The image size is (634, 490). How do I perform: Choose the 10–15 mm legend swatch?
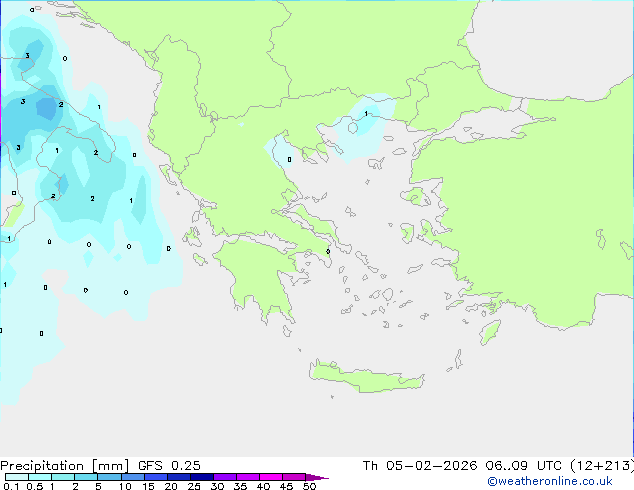coord(132,477)
